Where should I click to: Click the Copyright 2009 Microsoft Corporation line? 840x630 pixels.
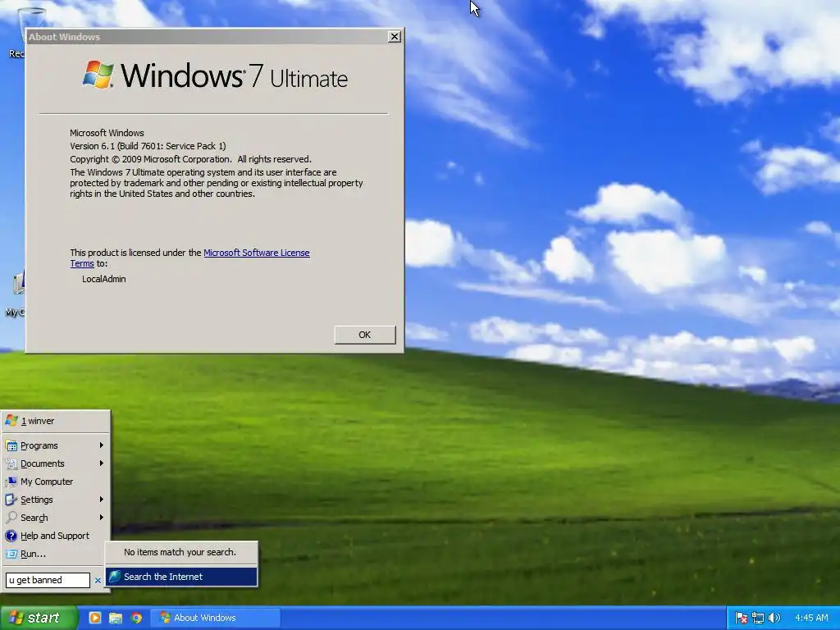click(x=190, y=159)
